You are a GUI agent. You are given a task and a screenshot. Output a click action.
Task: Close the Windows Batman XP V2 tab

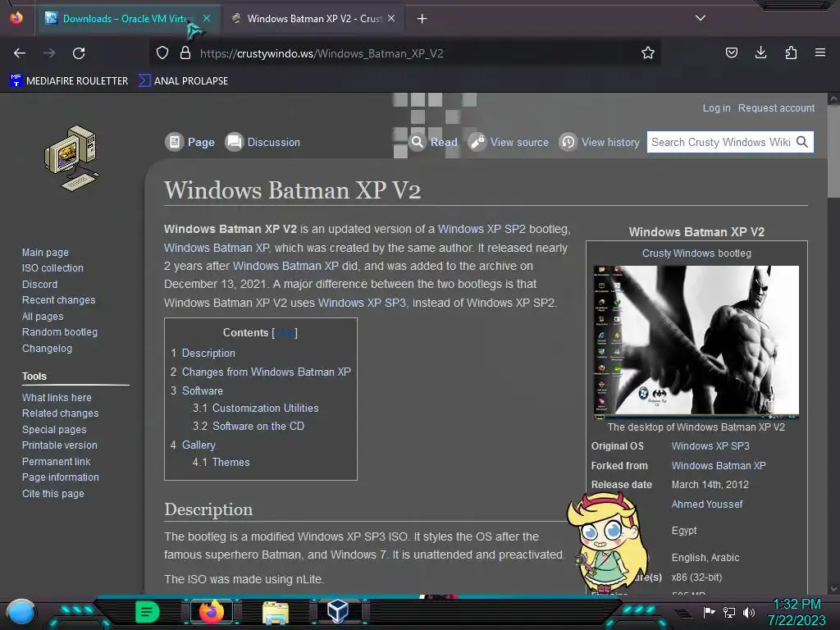[x=391, y=18]
